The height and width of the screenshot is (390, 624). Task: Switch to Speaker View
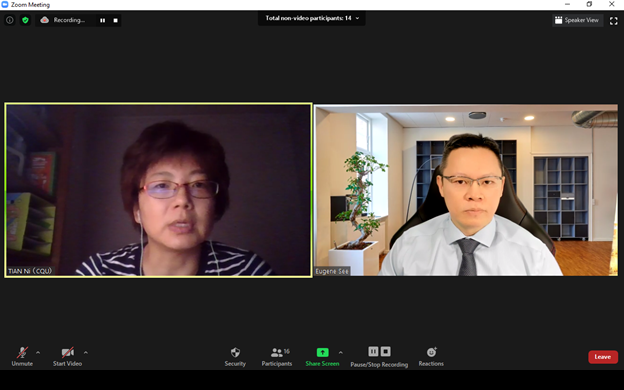click(577, 20)
